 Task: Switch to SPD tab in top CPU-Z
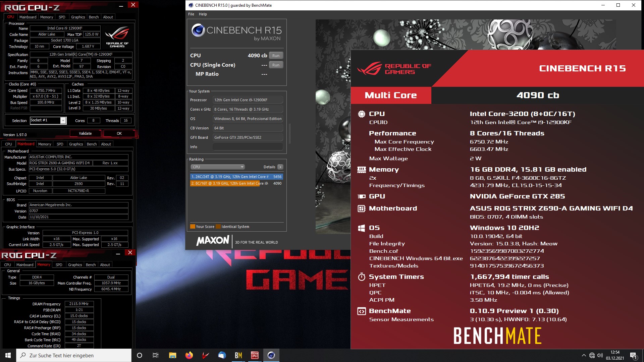[62, 17]
